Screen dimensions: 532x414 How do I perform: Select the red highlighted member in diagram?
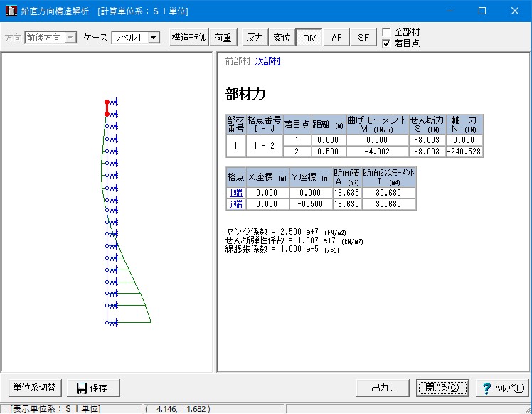click(x=107, y=108)
